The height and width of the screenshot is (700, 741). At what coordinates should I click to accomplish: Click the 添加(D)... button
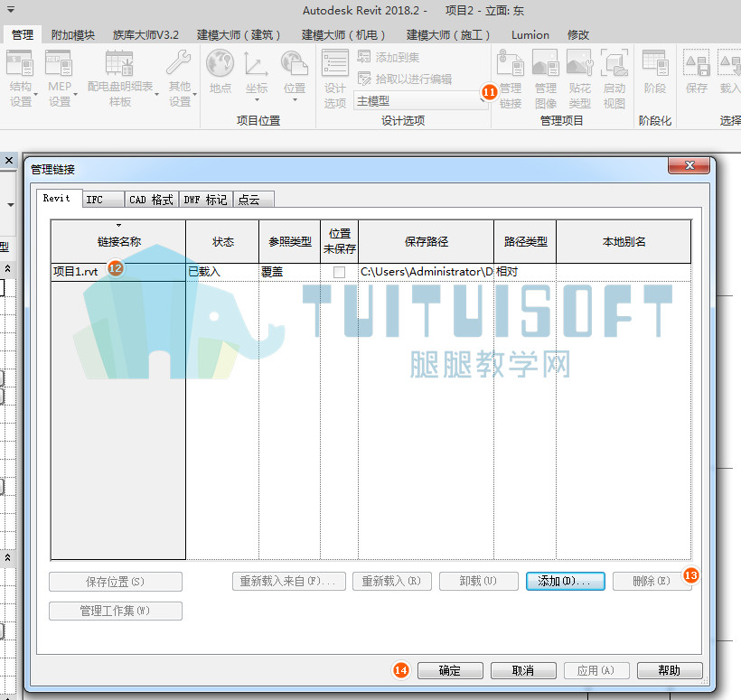pos(565,581)
